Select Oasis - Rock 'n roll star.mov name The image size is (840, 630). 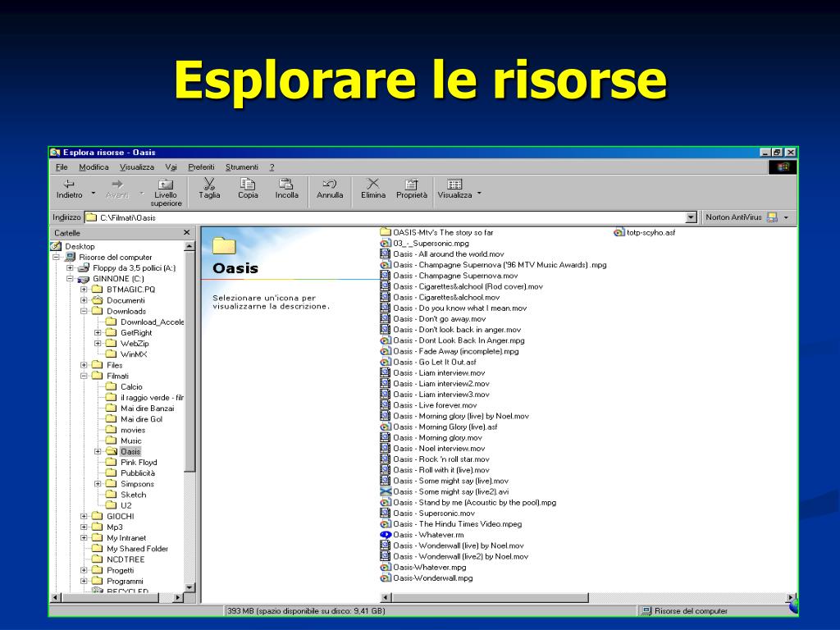(441, 459)
